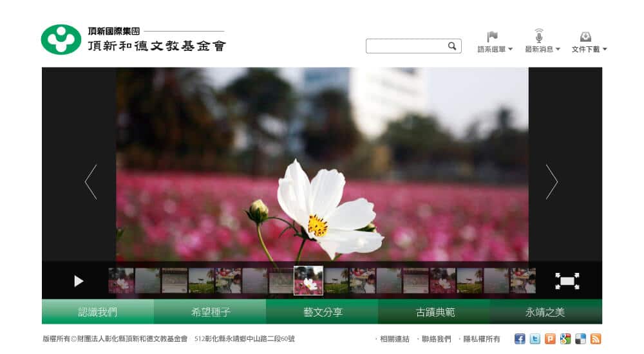Screen dimensions: 644x354
Task: Click the search magnifier icon
Action: point(452,46)
